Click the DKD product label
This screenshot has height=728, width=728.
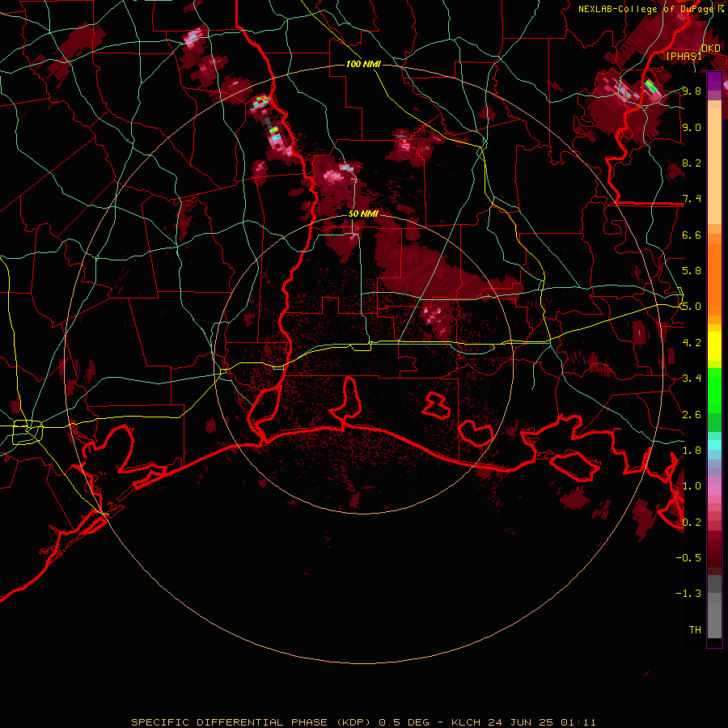coord(711,49)
